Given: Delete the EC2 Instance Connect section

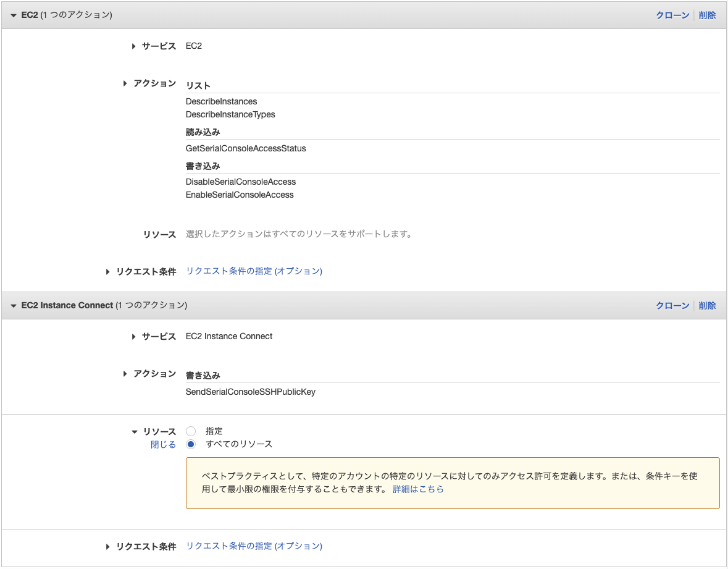Looking at the screenshot, I should tap(707, 305).
